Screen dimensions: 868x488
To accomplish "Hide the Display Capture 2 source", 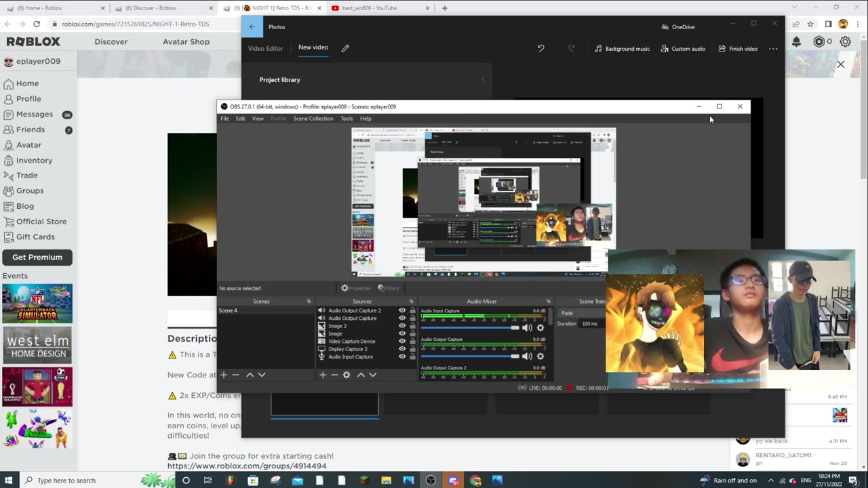I will [402, 349].
